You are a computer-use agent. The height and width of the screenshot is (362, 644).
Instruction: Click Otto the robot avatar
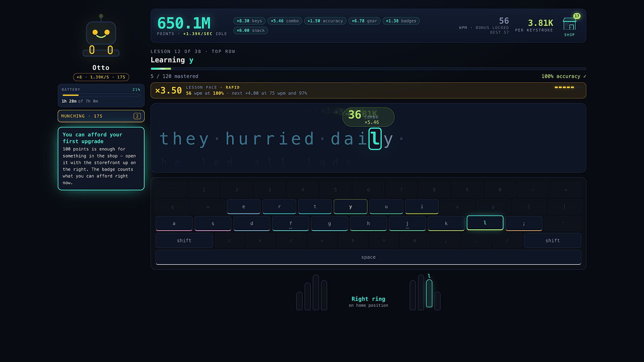click(101, 36)
